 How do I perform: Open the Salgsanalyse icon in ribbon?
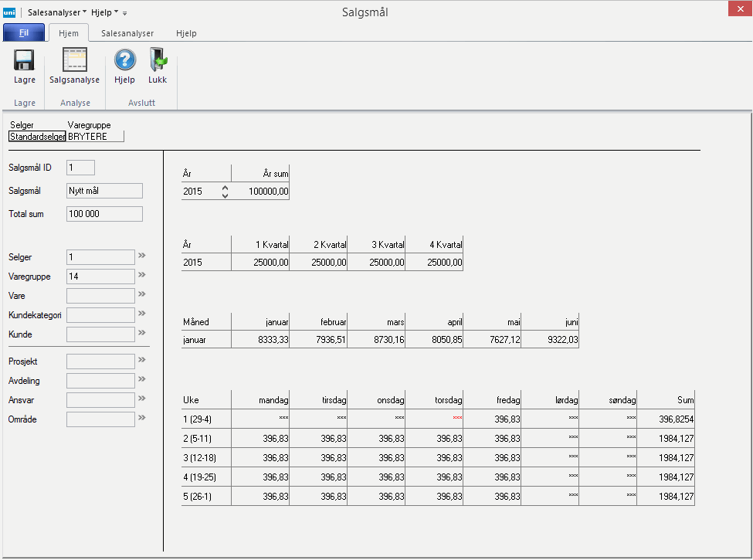point(74,60)
